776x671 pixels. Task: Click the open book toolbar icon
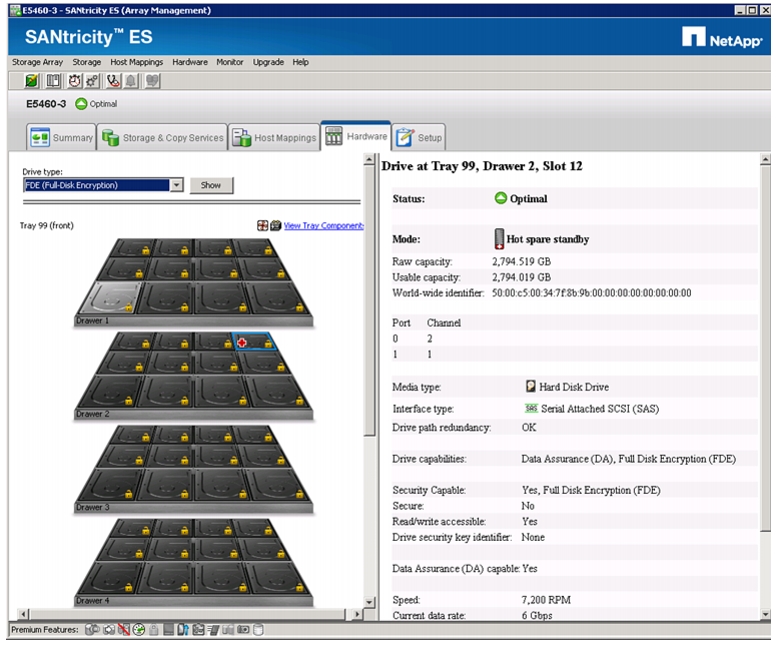tap(53, 81)
